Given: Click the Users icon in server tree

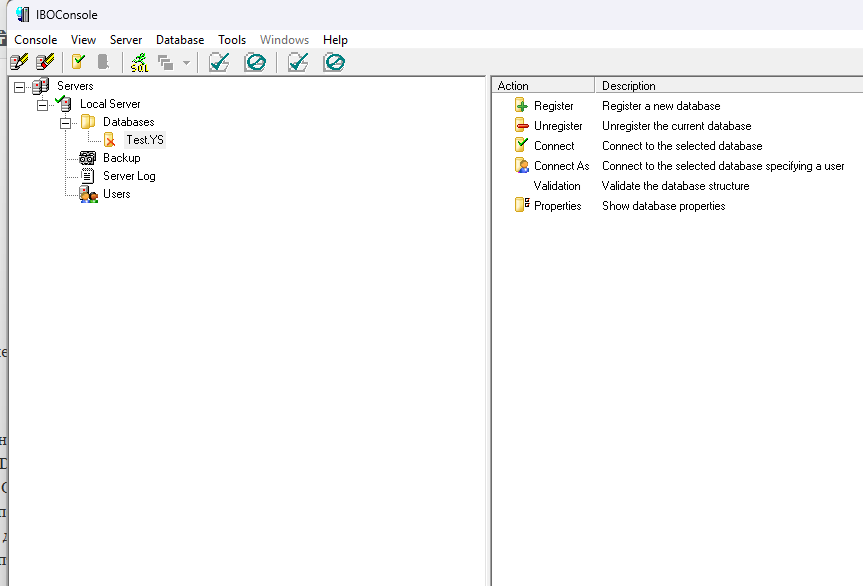Looking at the screenshot, I should [88, 194].
